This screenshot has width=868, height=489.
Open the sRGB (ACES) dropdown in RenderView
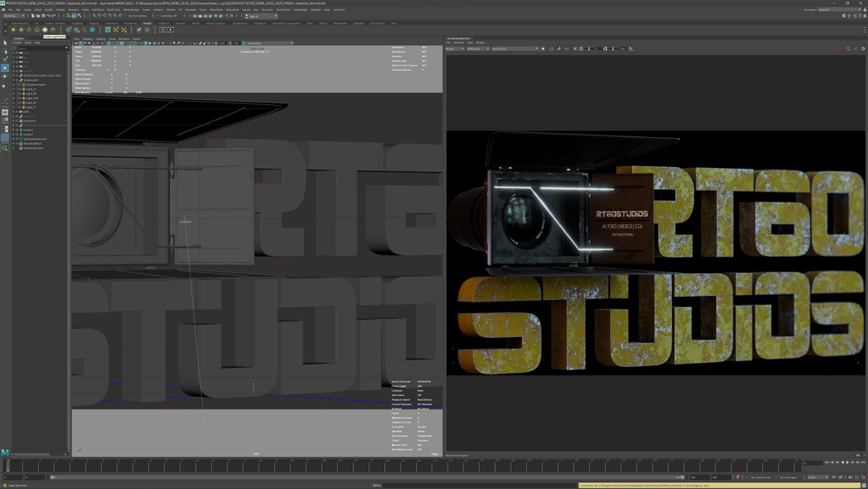pyautogui.click(x=515, y=48)
